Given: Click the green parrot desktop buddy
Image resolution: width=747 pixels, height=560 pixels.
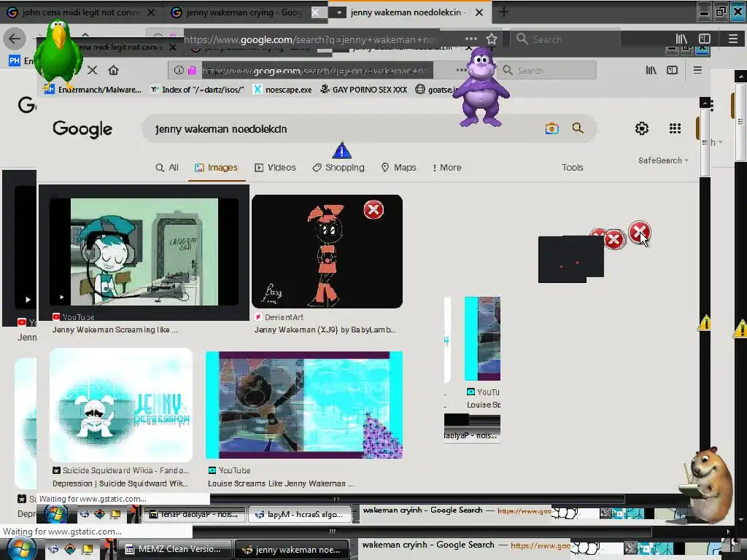Looking at the screenshot, I should point(58,55).
